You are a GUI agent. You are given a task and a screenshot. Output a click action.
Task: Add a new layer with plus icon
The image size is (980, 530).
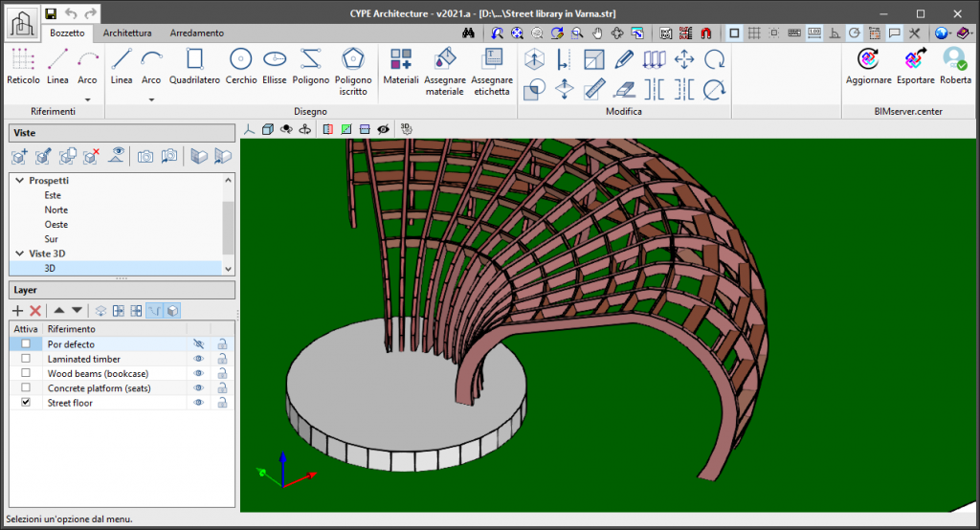point(17,311)
